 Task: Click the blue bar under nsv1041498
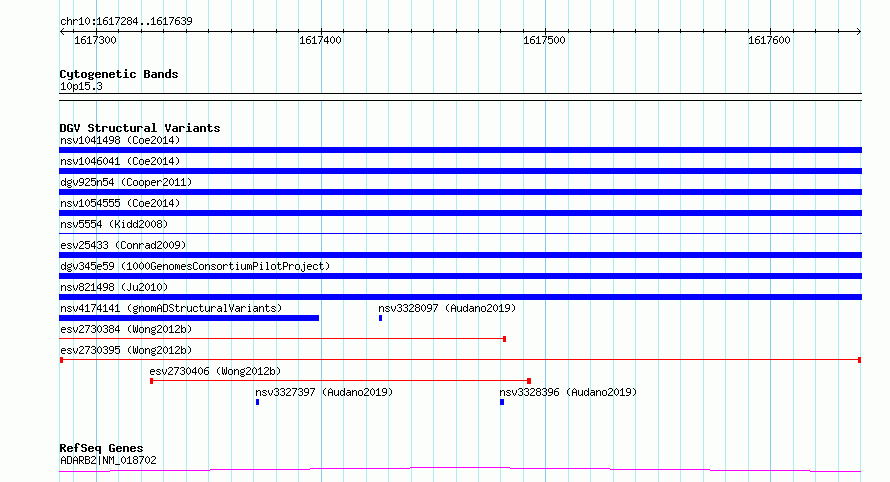click(x=460, y=150)
